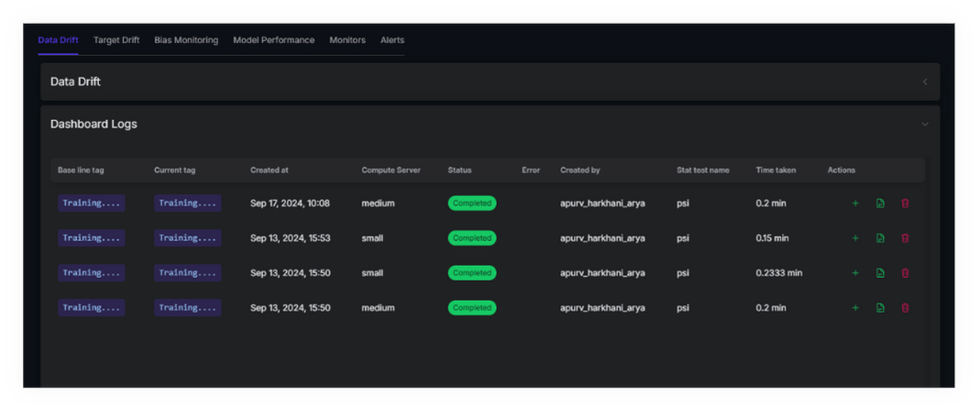Switch to the Data Drift tab
980x409 pixels.
pos(58,40)
